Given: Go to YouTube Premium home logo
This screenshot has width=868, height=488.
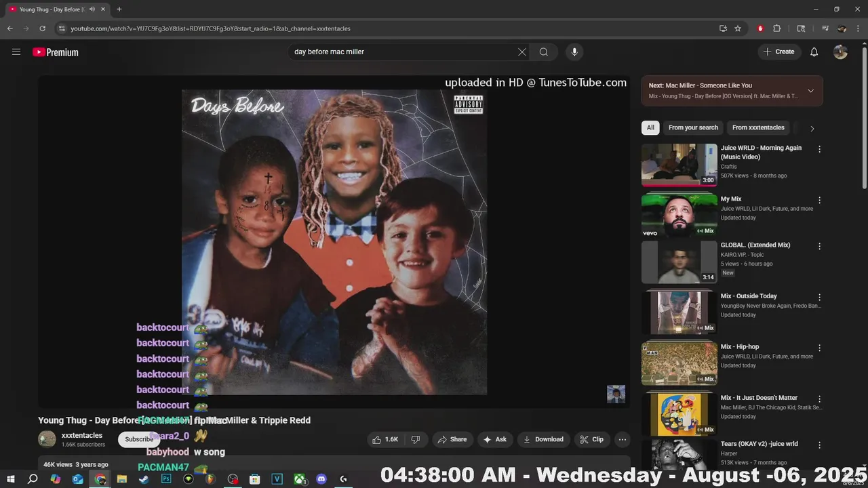Looking at the screenshot, I should 56,52.
